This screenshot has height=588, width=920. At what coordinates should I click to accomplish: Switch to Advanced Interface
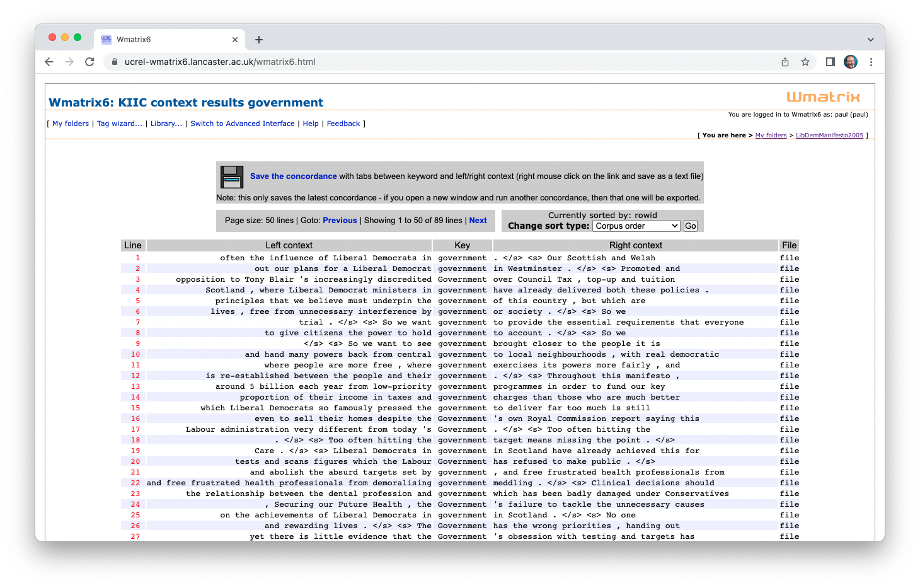click(242, 124)
